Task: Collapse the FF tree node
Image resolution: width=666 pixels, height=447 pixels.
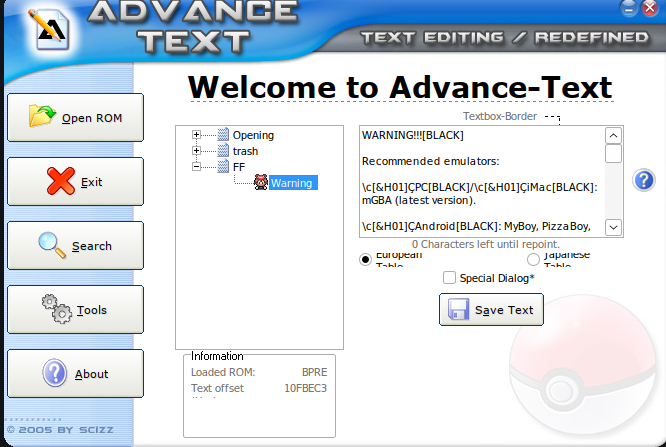Action: click(x=196, y=166)
